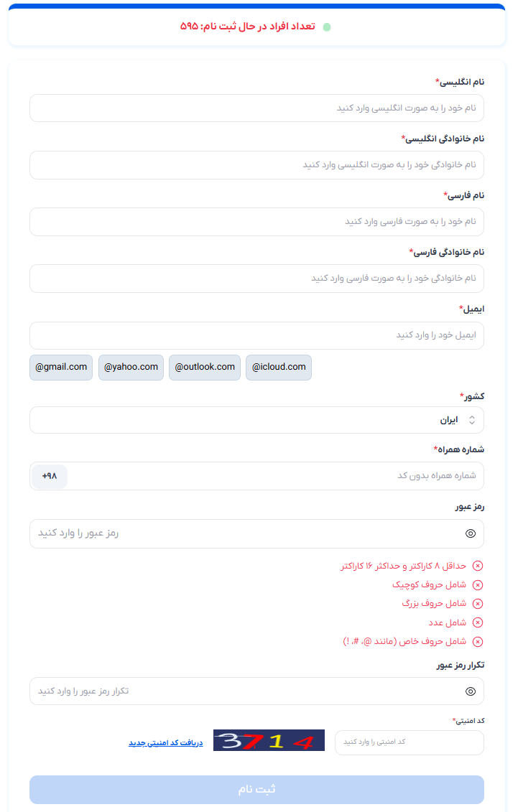Show password using the eye icon
518x812 pixels.
point(471,533)
